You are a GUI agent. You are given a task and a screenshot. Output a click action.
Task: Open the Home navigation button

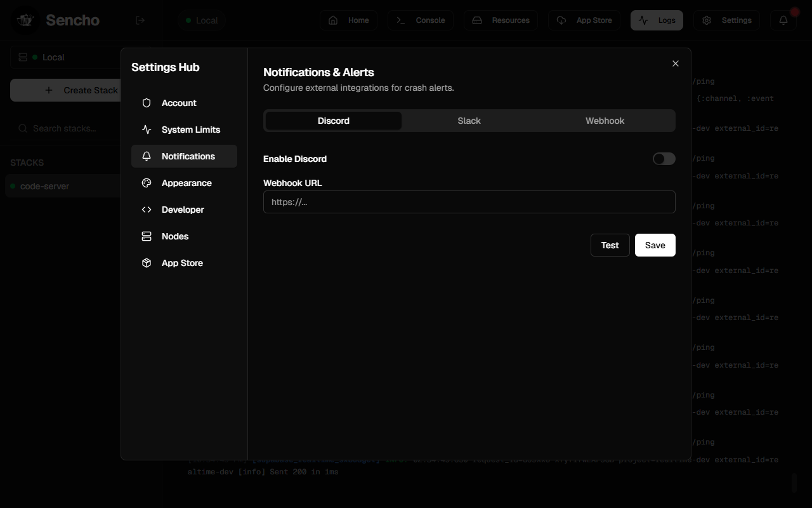pos(348,20)
